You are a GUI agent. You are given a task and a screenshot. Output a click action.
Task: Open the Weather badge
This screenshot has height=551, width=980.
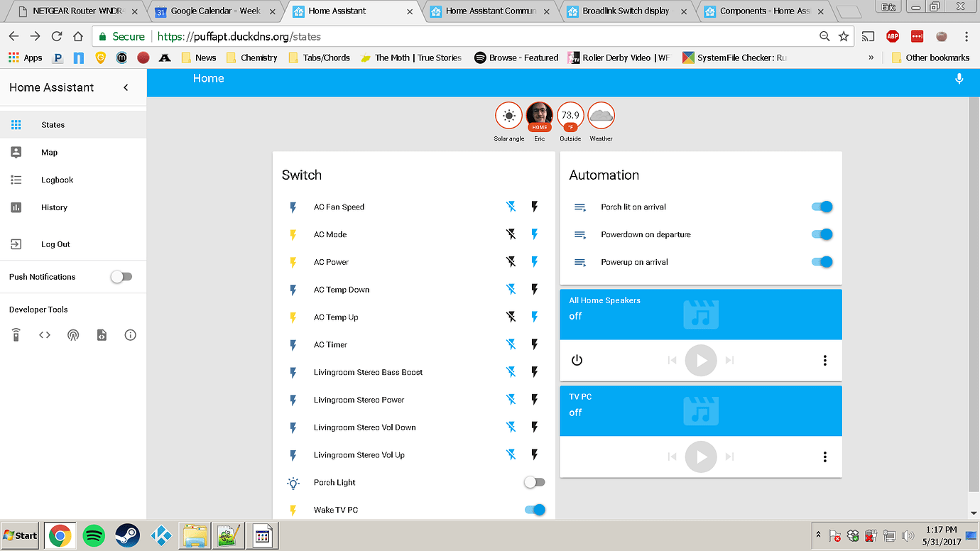(x=601, y=116)
